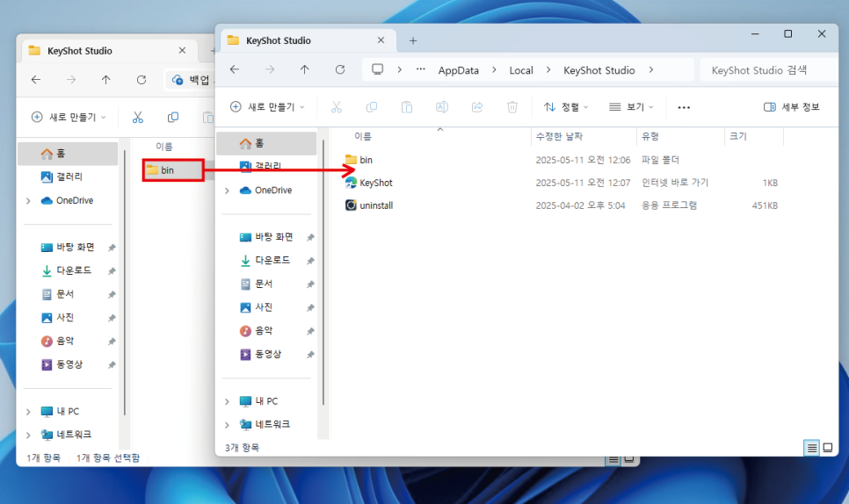Image resolution: width=849 pixels, height=504 pixels.
Task: Open 동영상 in front window sidebar
Action: click(260, 354)
